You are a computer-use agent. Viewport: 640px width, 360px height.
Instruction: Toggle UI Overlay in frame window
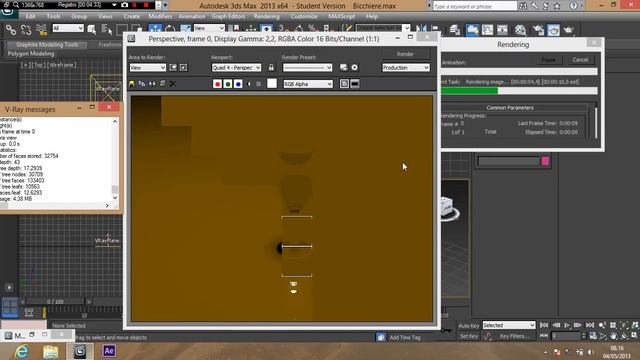344,84
